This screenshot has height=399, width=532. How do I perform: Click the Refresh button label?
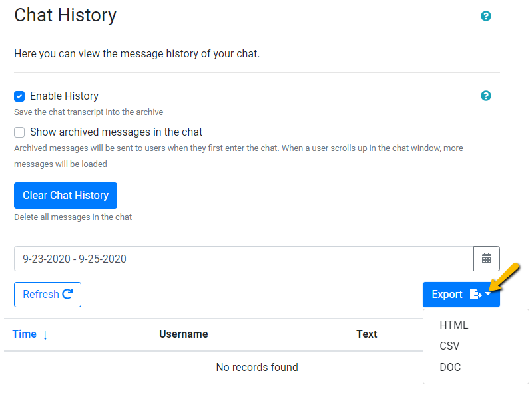click(x=41, y=294)
